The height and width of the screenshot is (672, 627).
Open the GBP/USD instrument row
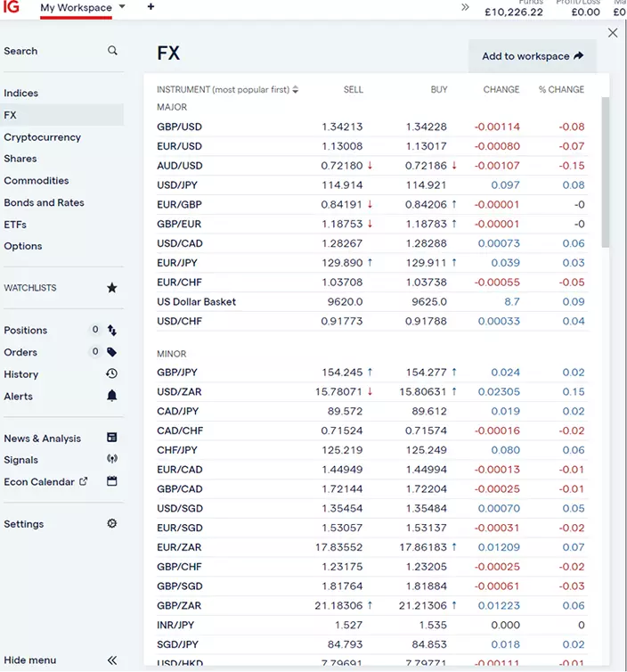coord(179,127)
